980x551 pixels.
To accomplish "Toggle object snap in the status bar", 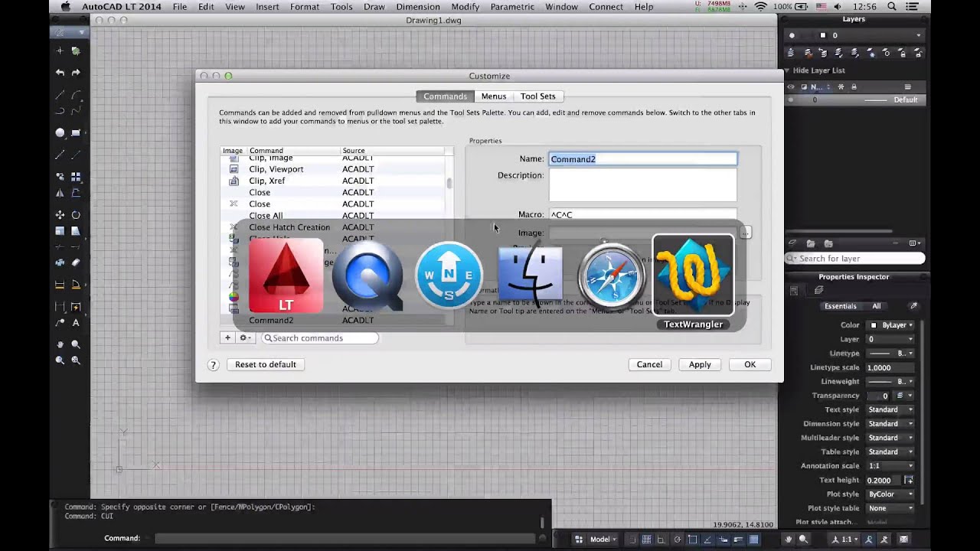I will click(692, 539).
